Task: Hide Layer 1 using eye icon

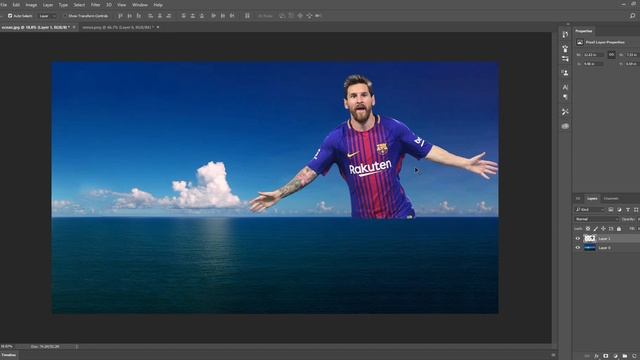Action: tap(578, 238)
